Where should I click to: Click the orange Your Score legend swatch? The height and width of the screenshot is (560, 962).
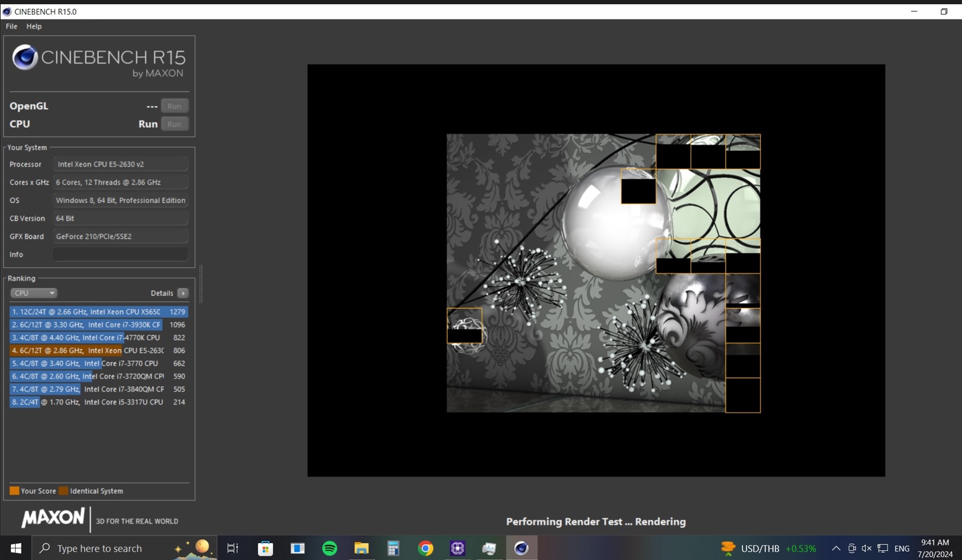(14, 491)
